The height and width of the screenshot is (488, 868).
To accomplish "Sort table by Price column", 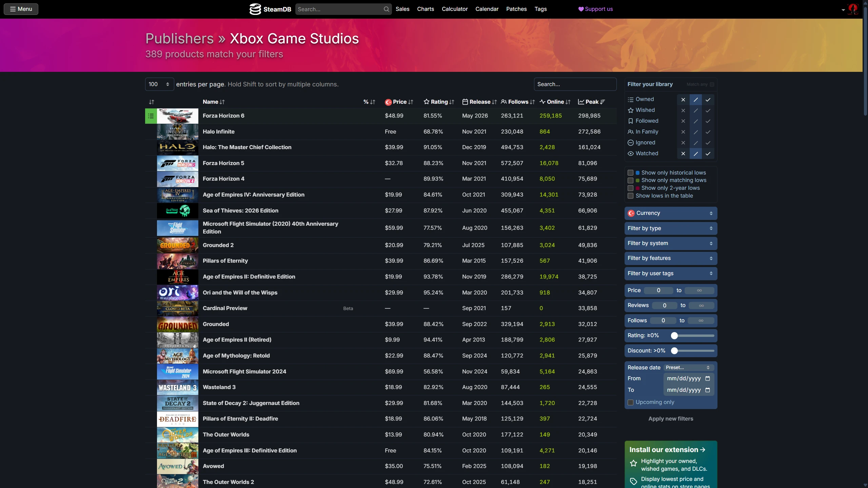I will tap(399, 102).
